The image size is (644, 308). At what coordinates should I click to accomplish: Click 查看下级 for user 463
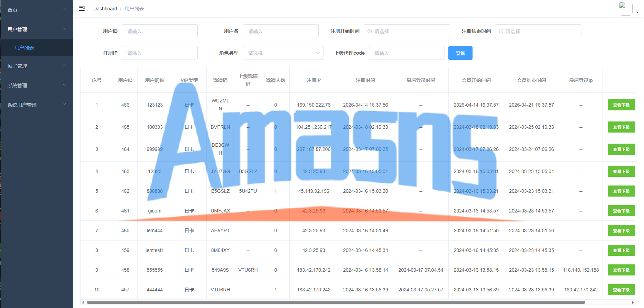coord(621,171)
